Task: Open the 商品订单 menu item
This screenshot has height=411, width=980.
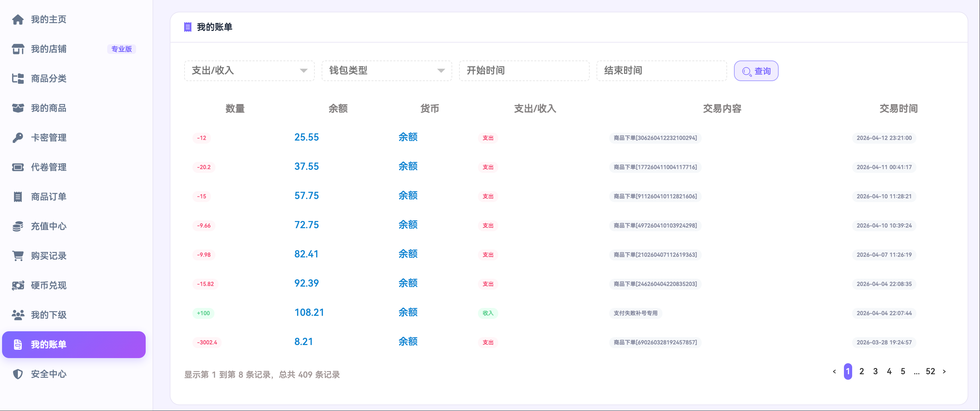Action: click(49, 197)
